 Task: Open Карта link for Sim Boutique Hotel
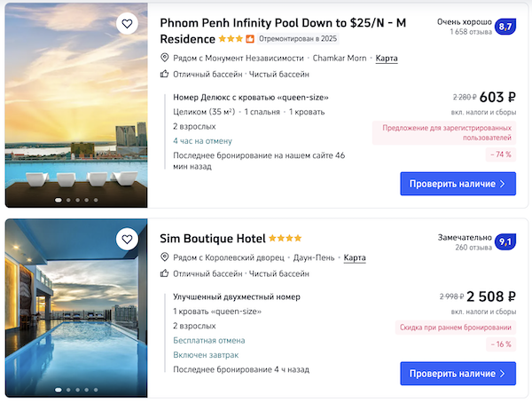pos(355,257)
